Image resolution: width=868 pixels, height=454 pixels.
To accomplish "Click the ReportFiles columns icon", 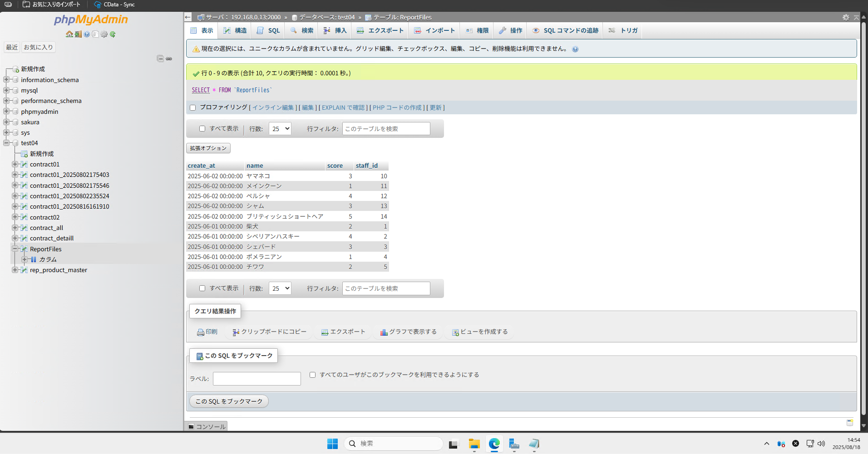I will 33,259.
